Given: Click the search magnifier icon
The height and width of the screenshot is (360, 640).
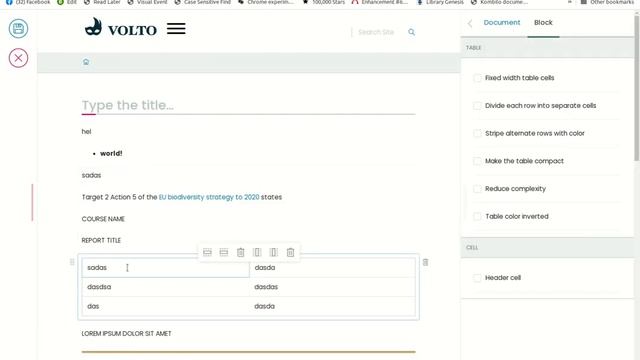Looking at the screenshot, I should (411, 32).
